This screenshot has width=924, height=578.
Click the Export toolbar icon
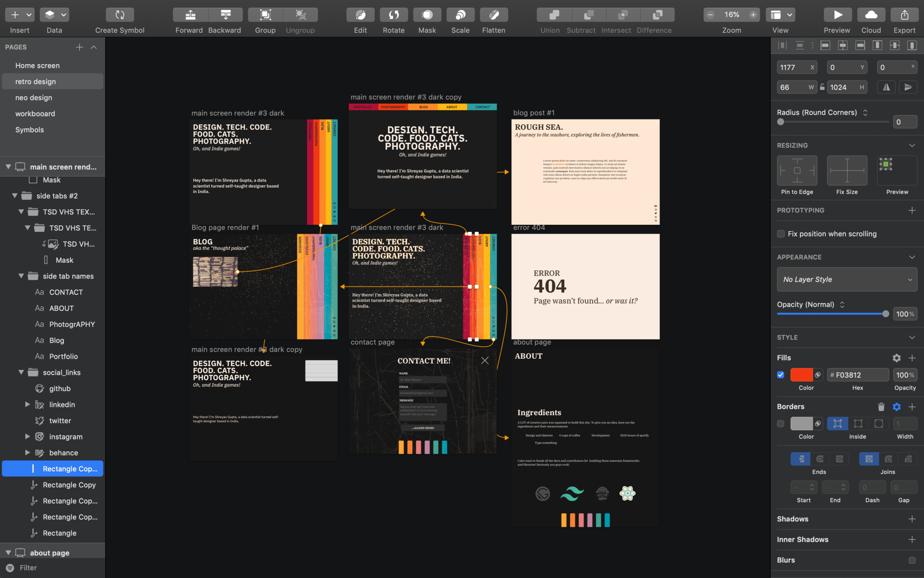904,15
